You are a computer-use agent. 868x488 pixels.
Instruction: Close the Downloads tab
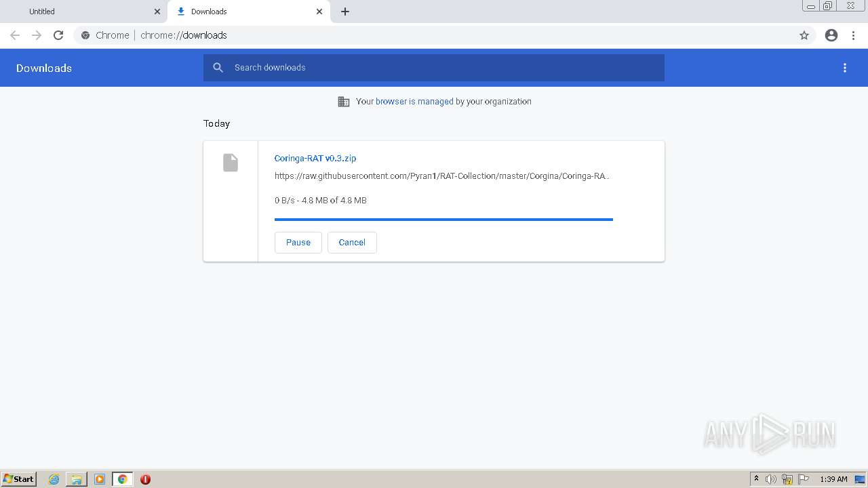[319, 12]
